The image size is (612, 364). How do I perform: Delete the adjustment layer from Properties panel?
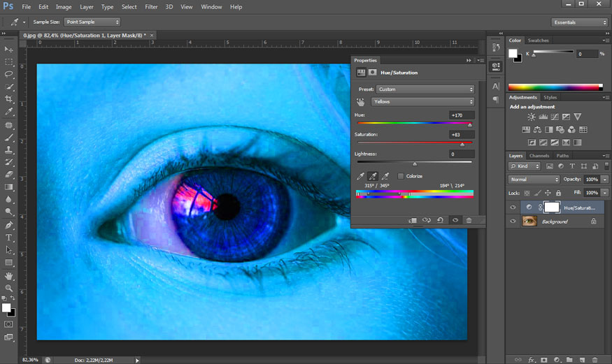point(469,220)
